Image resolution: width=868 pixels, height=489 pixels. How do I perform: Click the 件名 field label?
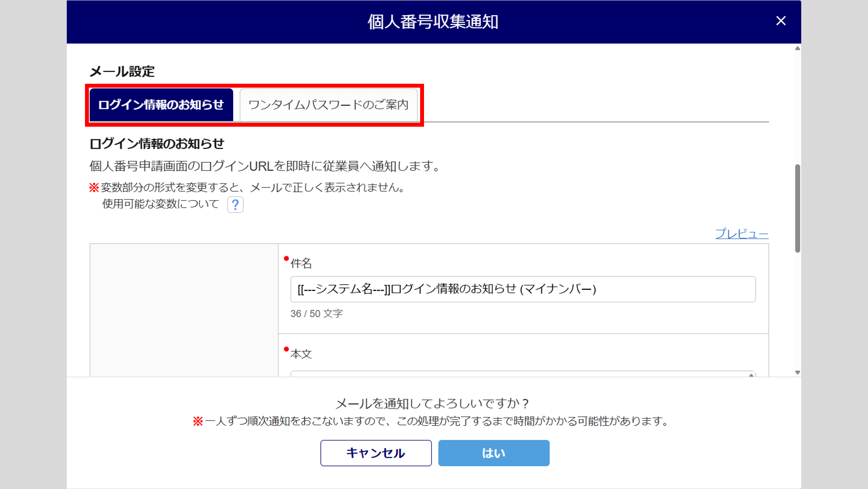coord(301,263)
